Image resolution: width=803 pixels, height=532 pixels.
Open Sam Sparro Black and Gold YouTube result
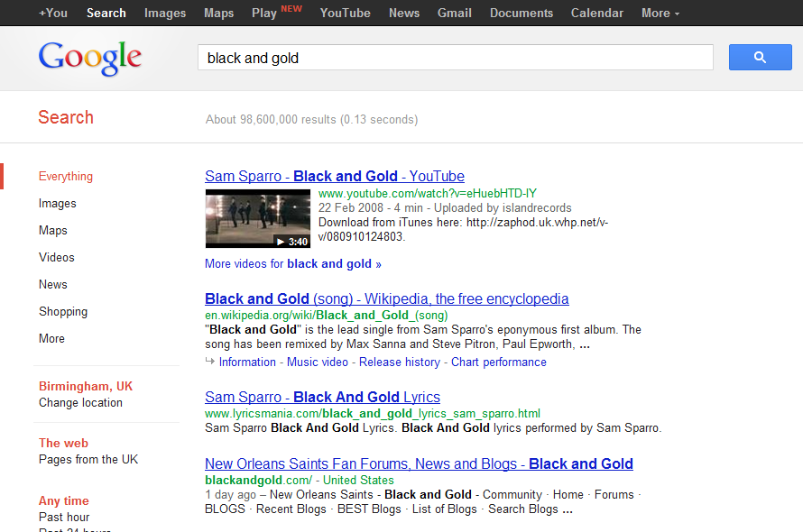tap(335, 176)
